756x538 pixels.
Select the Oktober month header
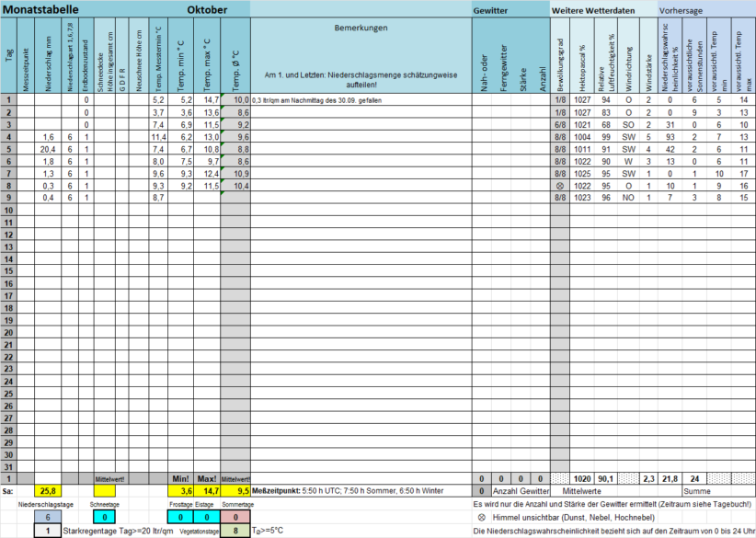206,8
